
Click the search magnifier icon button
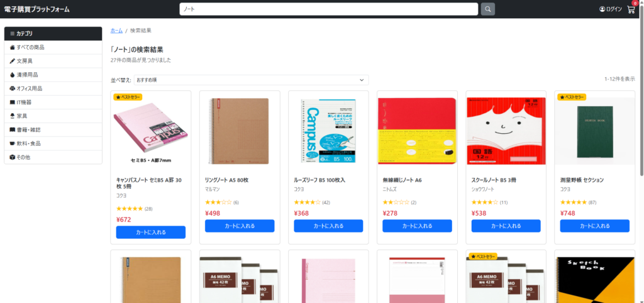[487, 9]
